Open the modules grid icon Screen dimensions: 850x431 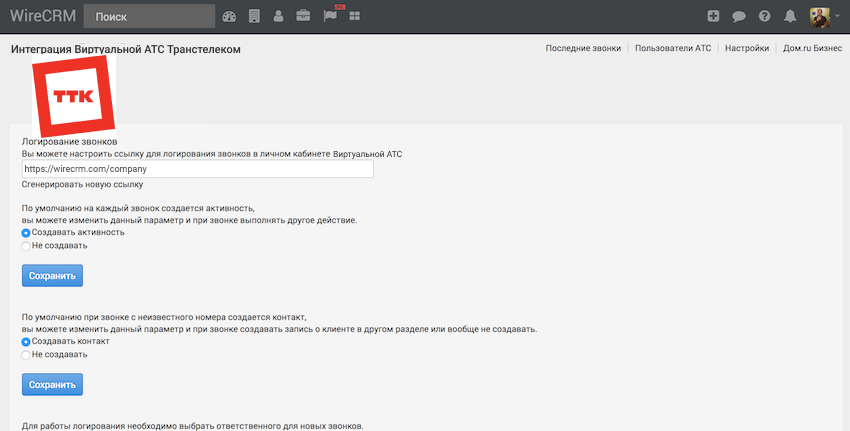pos(355,16)
